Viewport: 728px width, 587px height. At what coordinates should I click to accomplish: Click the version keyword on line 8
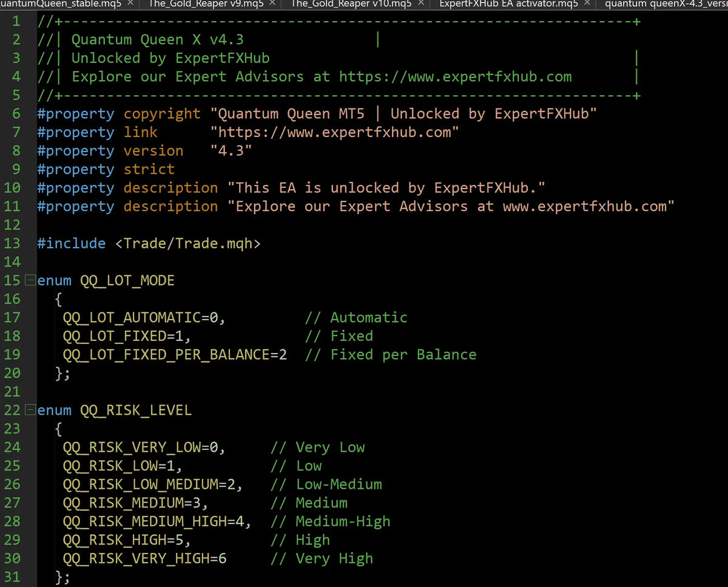pos(153,151)
